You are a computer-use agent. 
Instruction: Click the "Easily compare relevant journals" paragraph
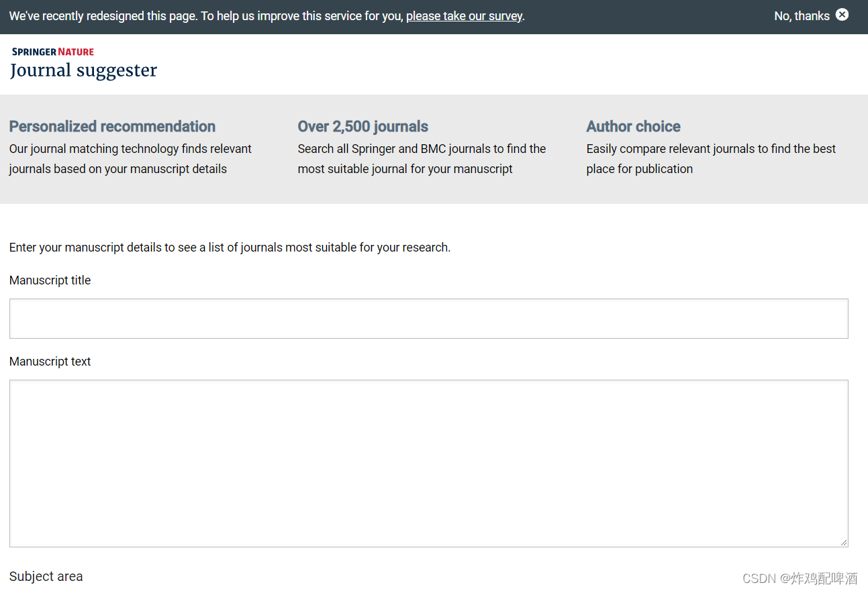710,159
